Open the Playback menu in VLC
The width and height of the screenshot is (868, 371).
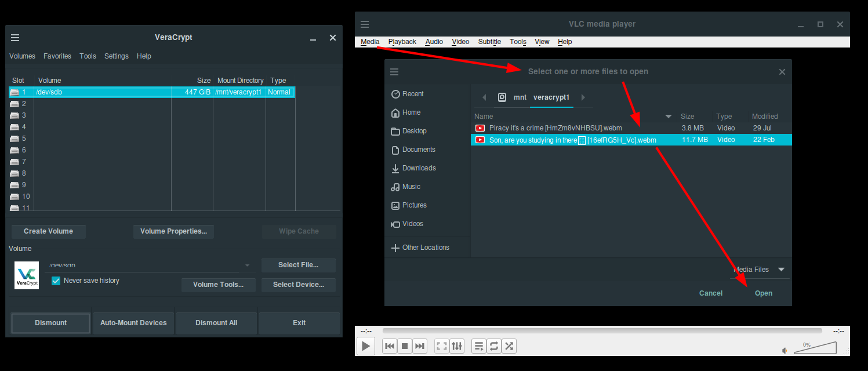[402, 42]
